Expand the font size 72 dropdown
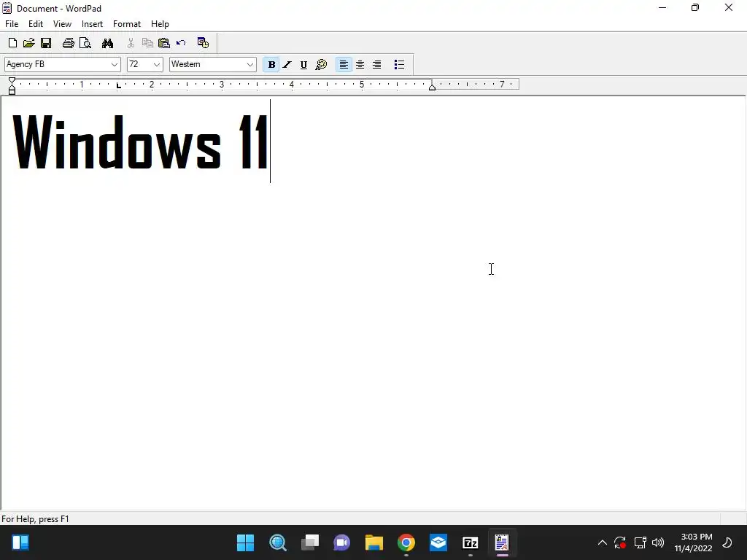The image size is (747, 560). tap(157, 65)
